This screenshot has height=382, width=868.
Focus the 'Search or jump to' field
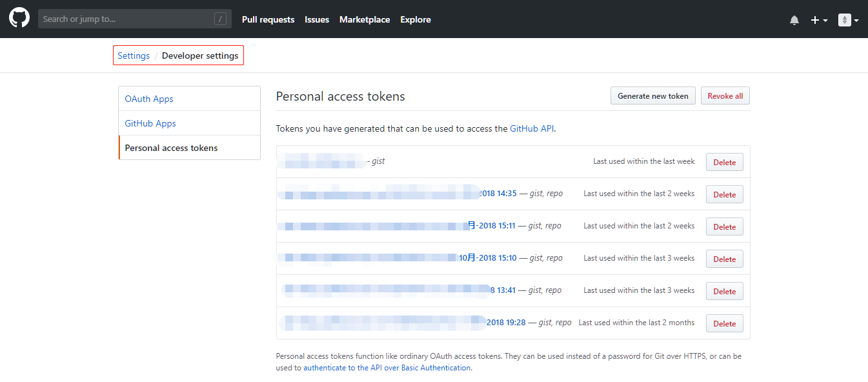134,19
